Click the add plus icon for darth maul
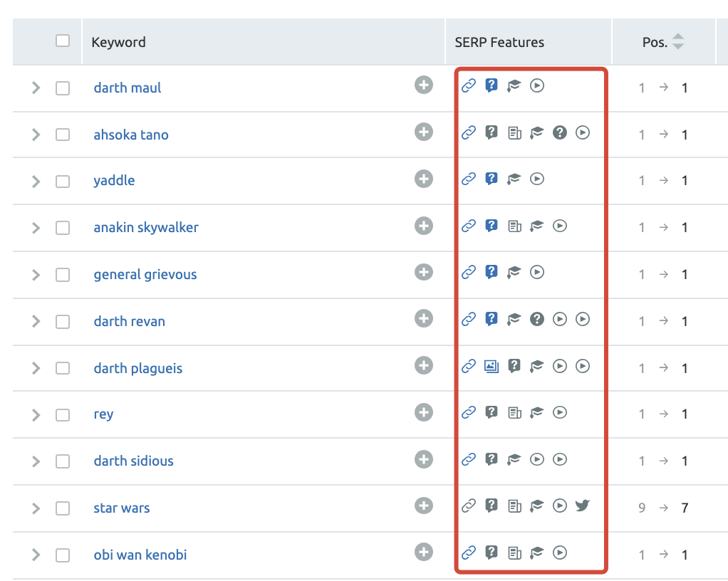728x581 pixels. pyautogui.click(x=423, y=85)
